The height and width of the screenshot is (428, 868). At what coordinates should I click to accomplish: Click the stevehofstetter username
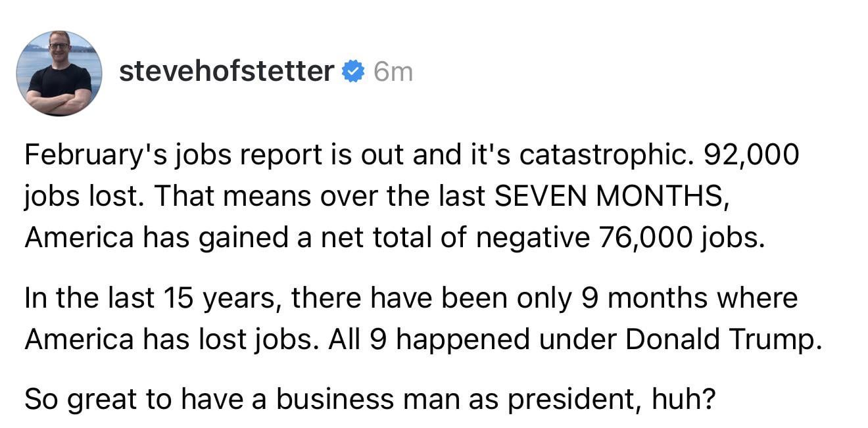227,72
